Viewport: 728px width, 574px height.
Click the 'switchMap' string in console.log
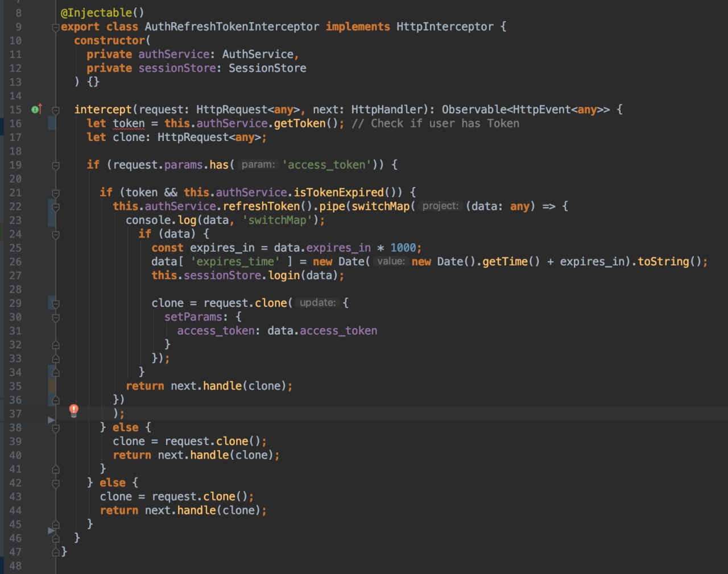pyautogui.click(x=278, y=220)
